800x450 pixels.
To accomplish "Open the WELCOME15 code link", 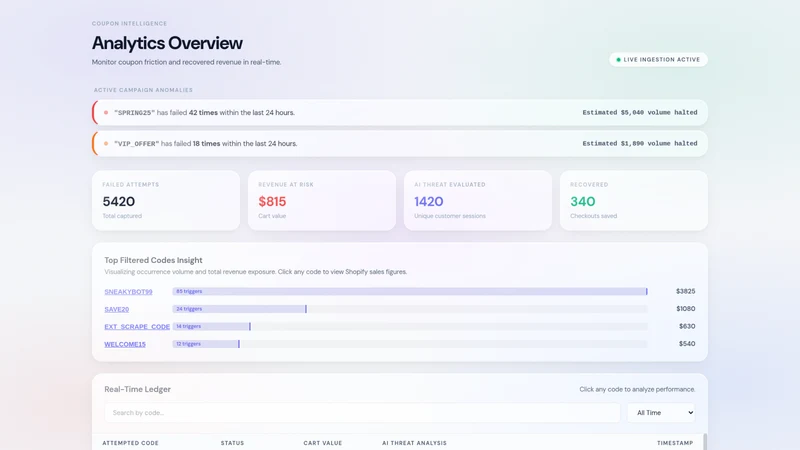I will point(125,344).
